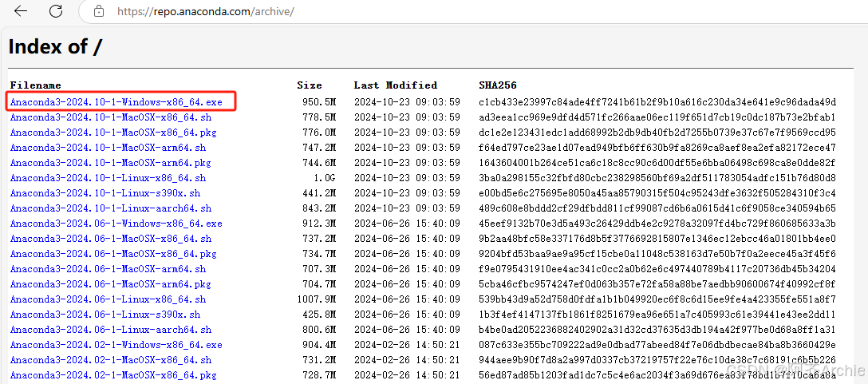View site info via the lock icon
This screenshot has width=868, height=384.
click(99, 11)
